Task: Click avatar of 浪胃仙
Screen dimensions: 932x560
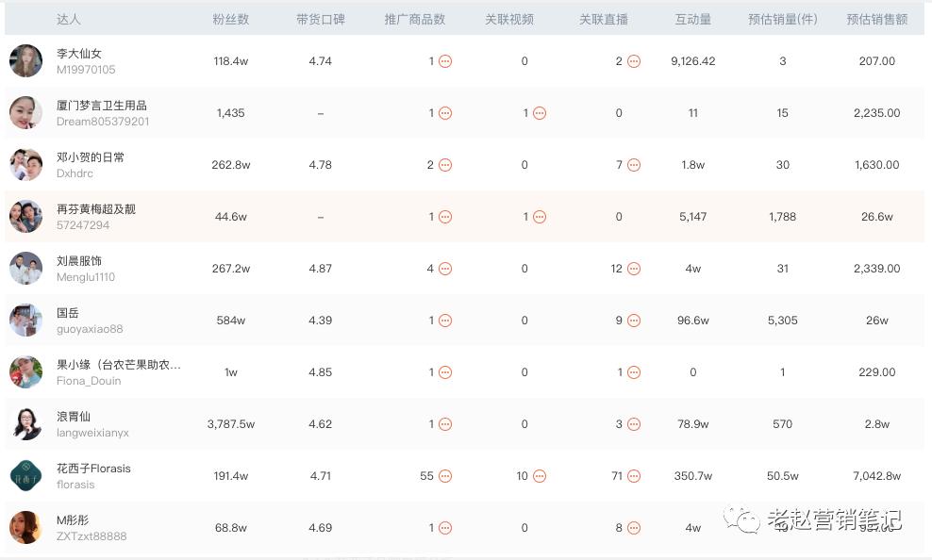Action: point(25,423)
